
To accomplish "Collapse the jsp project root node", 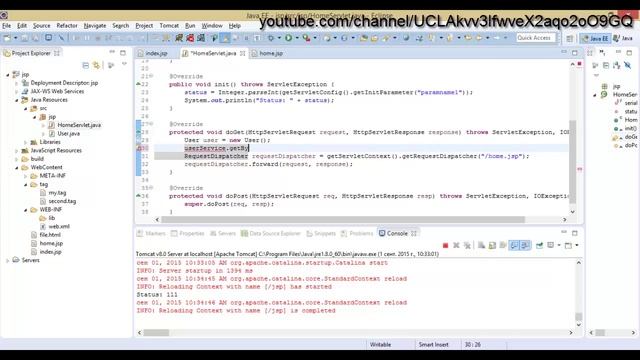I will [8, 75].
